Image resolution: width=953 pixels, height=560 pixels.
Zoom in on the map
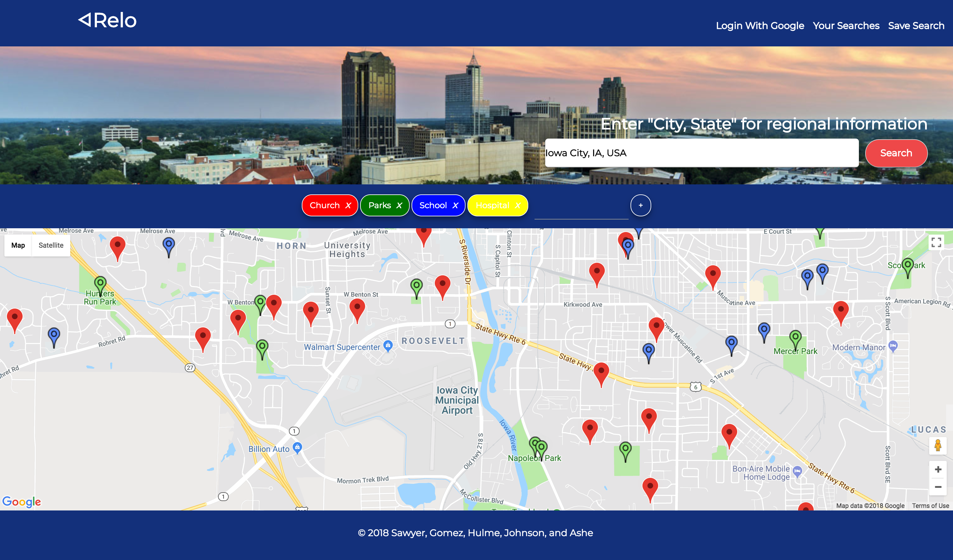938,469
